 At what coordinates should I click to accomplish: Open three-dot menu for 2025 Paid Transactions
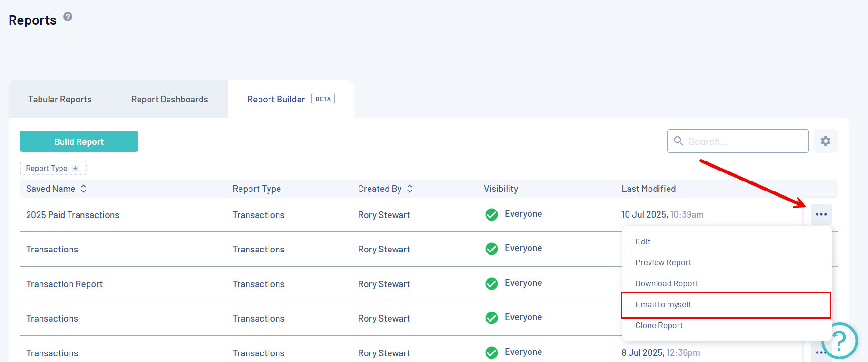(821, 214)
